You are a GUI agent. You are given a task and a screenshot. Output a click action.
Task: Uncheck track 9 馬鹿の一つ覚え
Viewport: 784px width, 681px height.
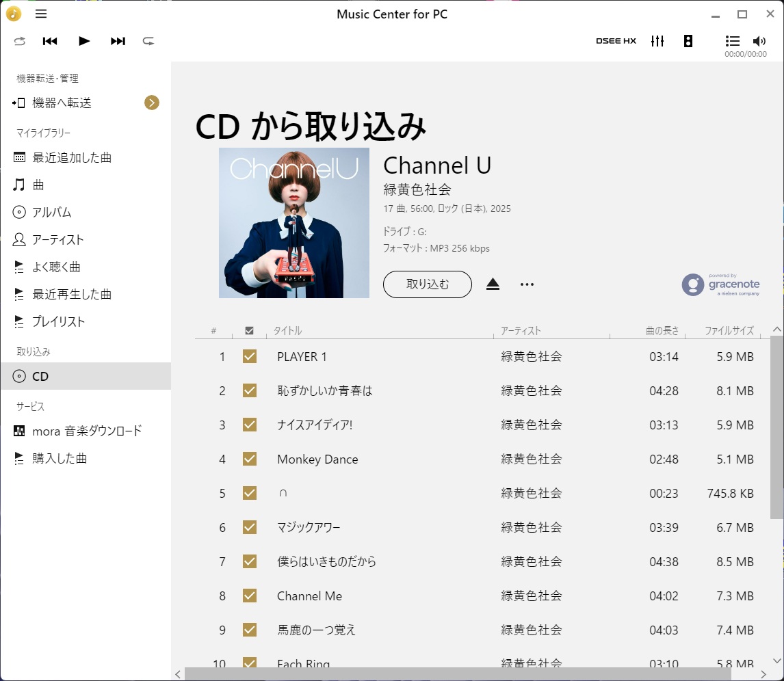[250, 630]
